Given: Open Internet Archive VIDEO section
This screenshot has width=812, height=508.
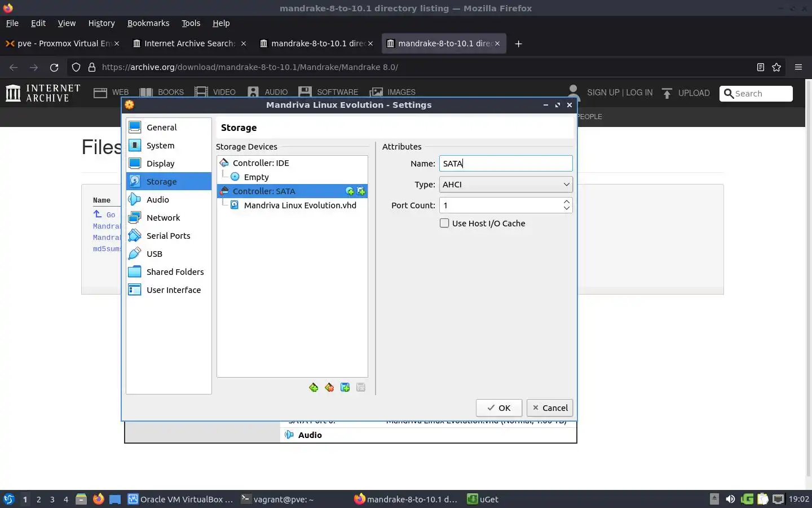Looking at the screenshot, I should point(215,93).
